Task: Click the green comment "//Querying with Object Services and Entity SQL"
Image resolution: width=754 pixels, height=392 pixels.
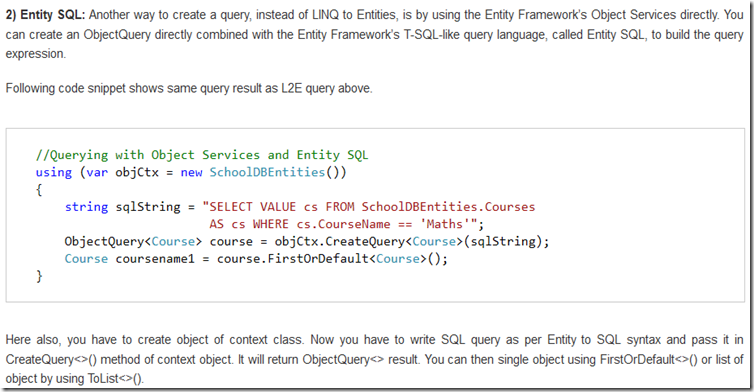Action: [202, 155]
